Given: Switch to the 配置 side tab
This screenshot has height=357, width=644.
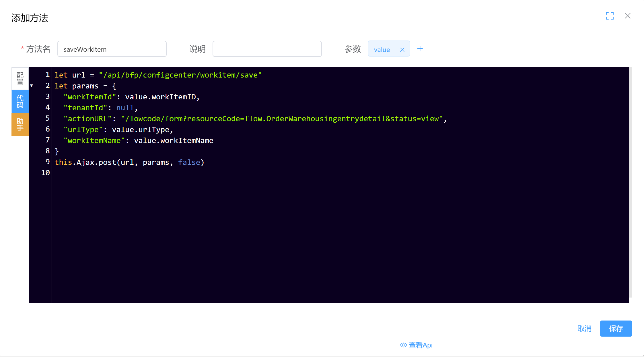Looking at the screenshot, I should tap(20, 79).
